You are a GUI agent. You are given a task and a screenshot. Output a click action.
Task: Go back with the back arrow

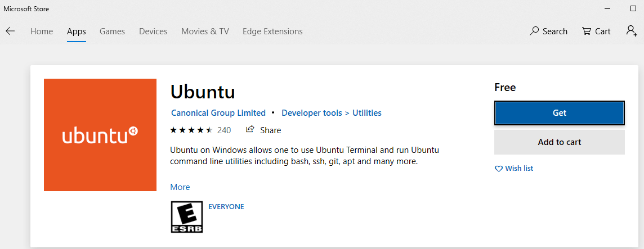[x=10, y=31]
